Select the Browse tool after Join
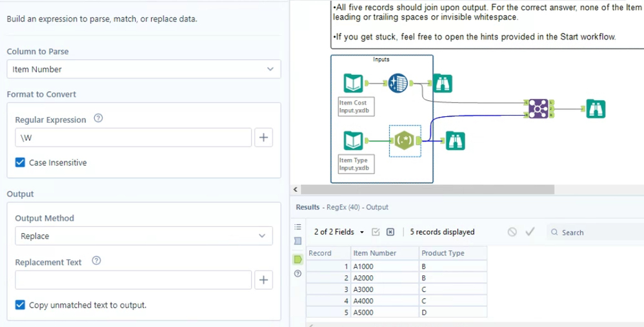The width and height of the screenshot is (644, 327). [595, 109]
